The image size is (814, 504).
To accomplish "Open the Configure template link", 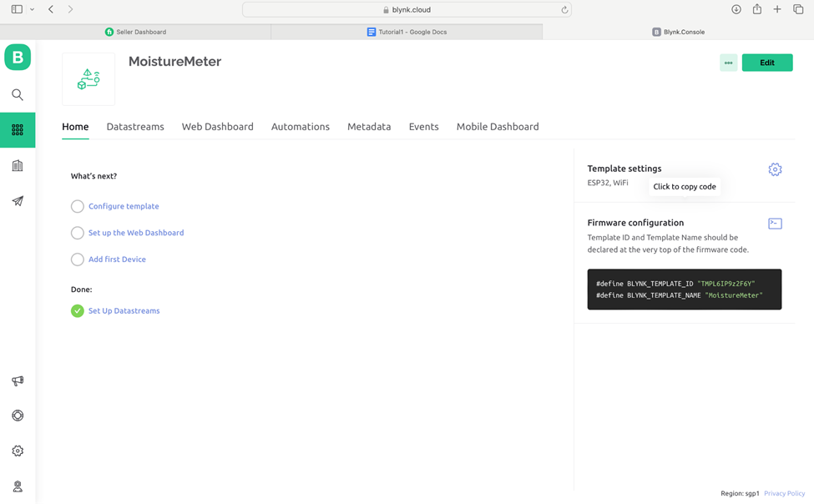I will pos(124,206).
